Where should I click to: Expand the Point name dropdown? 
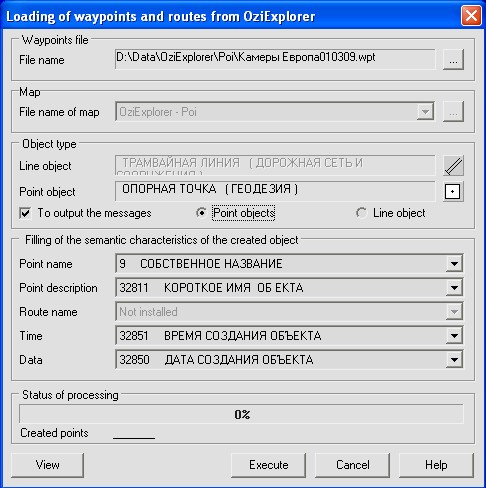[454, 264]
